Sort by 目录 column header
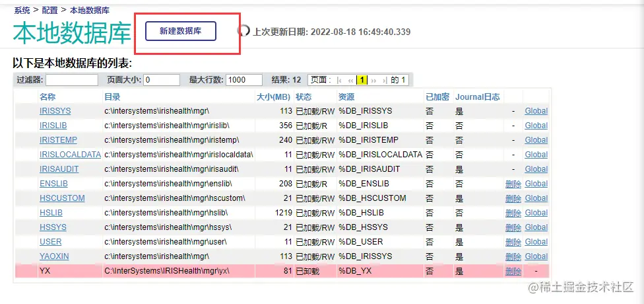The width and height of the screenshot is (644, 304). pos(112,97)
